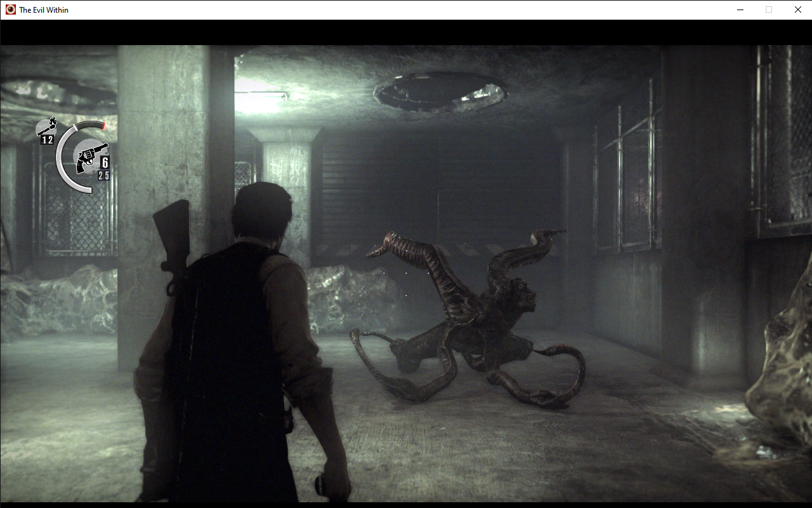Close The Evil Within game window

[x=797, y=10]
